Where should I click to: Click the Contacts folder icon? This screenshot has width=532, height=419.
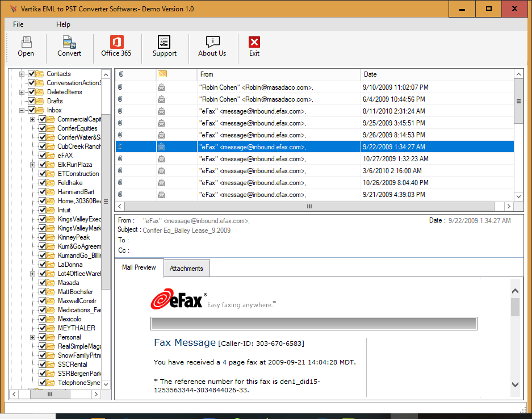(40, 74)
